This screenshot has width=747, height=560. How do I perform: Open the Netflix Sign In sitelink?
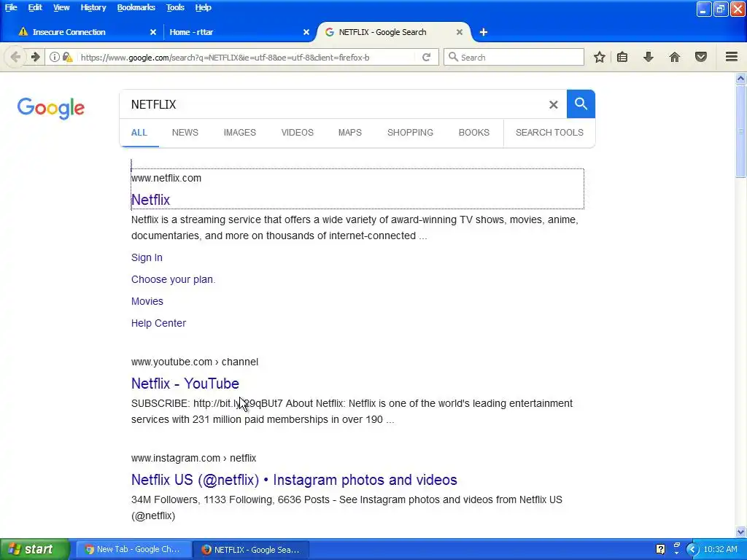click(147, 257)
